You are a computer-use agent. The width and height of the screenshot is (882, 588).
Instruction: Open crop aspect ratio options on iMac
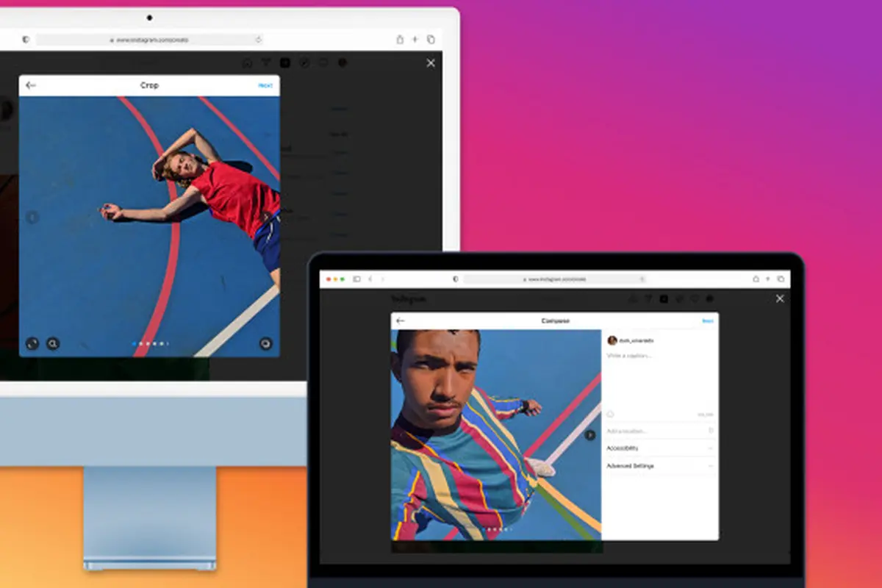click(x=32, y=343)
